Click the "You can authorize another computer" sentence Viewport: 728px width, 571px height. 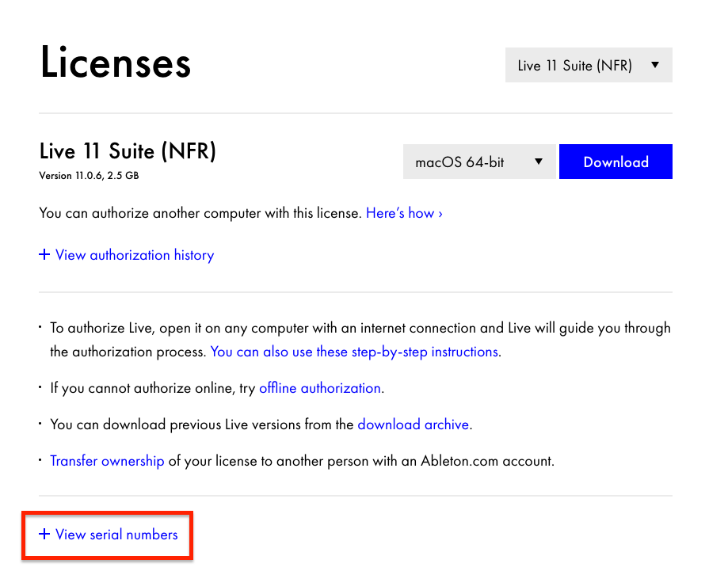(200, 213)
